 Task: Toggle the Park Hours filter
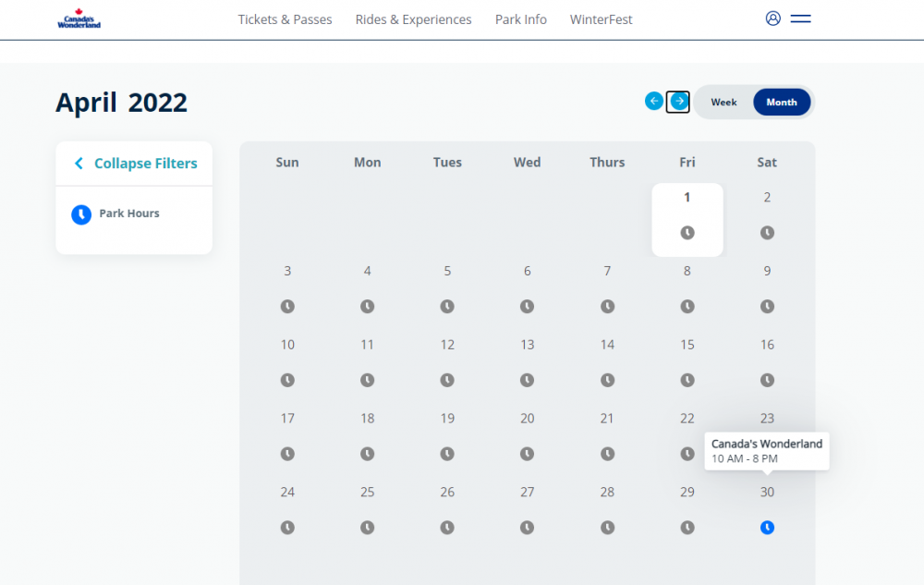point(115,214)
